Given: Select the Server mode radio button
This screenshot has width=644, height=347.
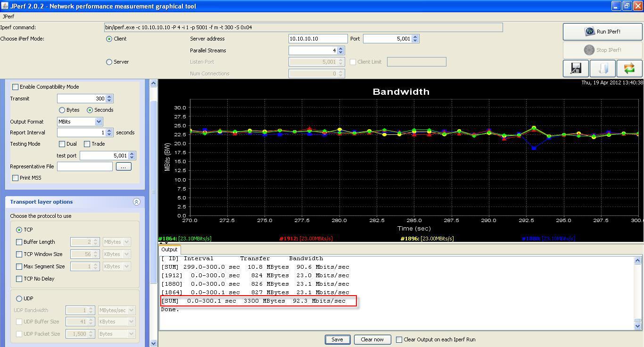Looking at the screenshot, I should click(109, 62).
